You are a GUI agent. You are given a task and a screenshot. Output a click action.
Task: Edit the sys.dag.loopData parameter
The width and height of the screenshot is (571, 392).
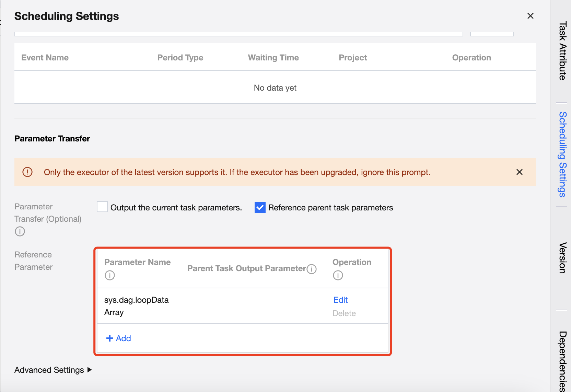340,300
